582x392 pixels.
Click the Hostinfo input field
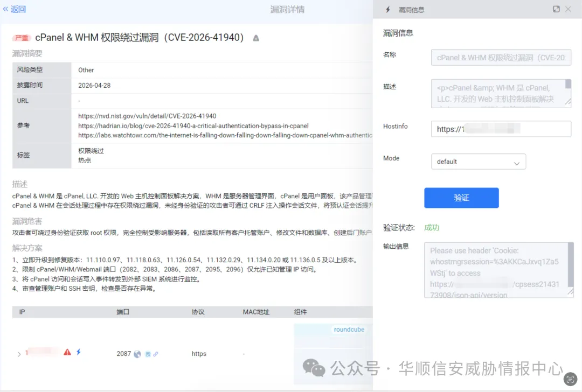tap(501, 129)
